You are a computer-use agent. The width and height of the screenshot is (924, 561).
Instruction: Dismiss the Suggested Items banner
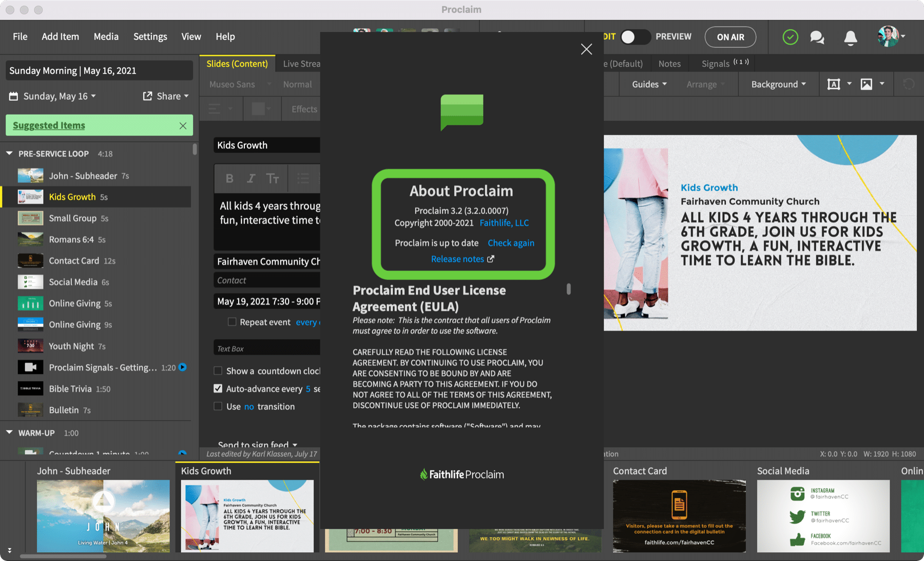[183, 126]
